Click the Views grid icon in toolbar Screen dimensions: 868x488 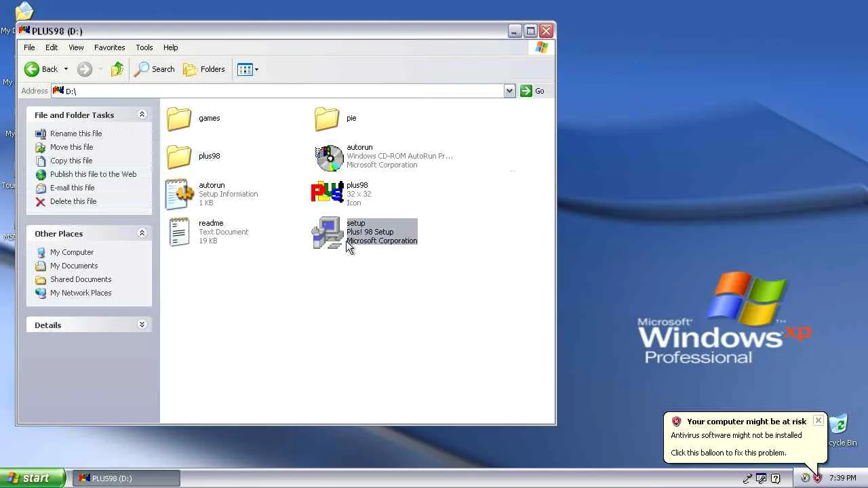(245, 69)
